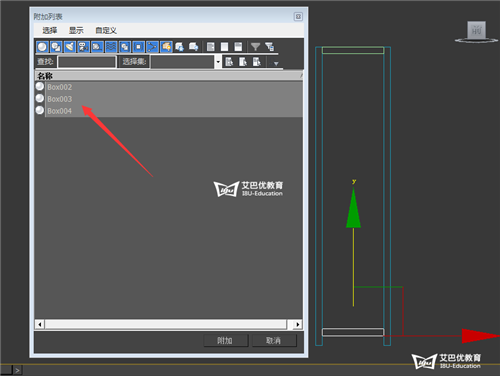The height and width of the screenshot is (376, 500).
Task: Click the 附加 button
Action: (x=226, y=340)
